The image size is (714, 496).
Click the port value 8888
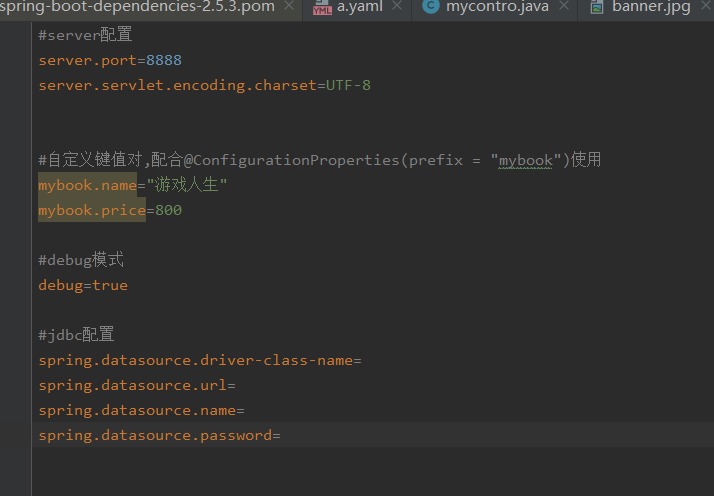164,60
